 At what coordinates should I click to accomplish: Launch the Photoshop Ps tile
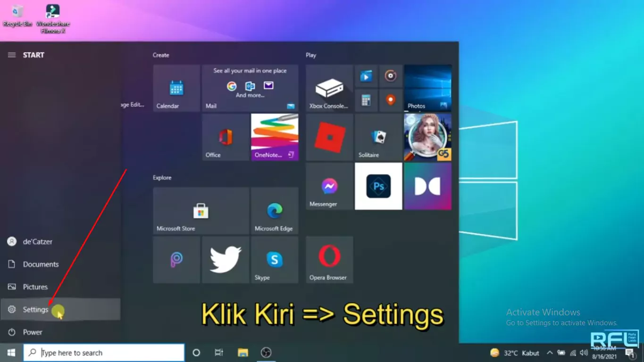[x=378, y=186]
